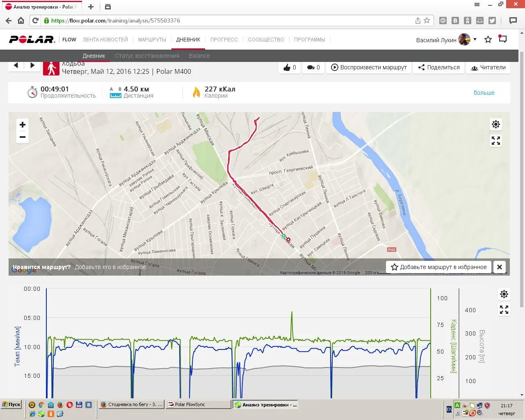Open user menu dropdown for Василий Лукин

(x=475, y=39)
